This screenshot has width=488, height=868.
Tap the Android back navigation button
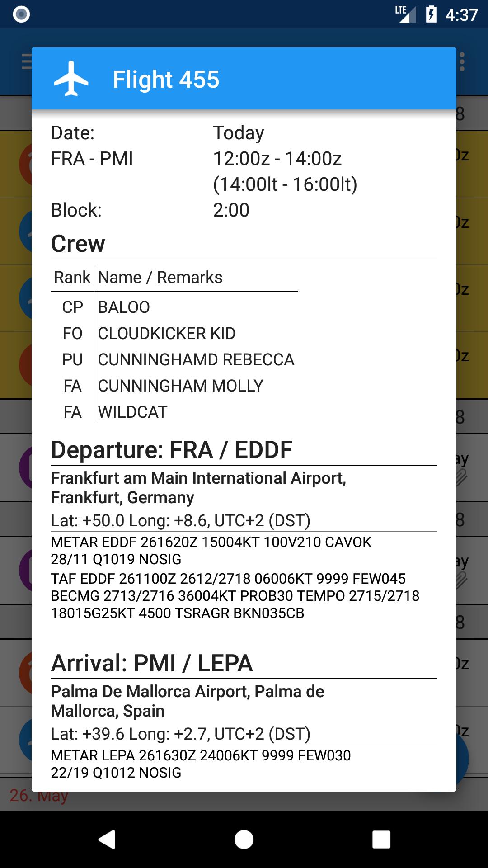point(107,840)
